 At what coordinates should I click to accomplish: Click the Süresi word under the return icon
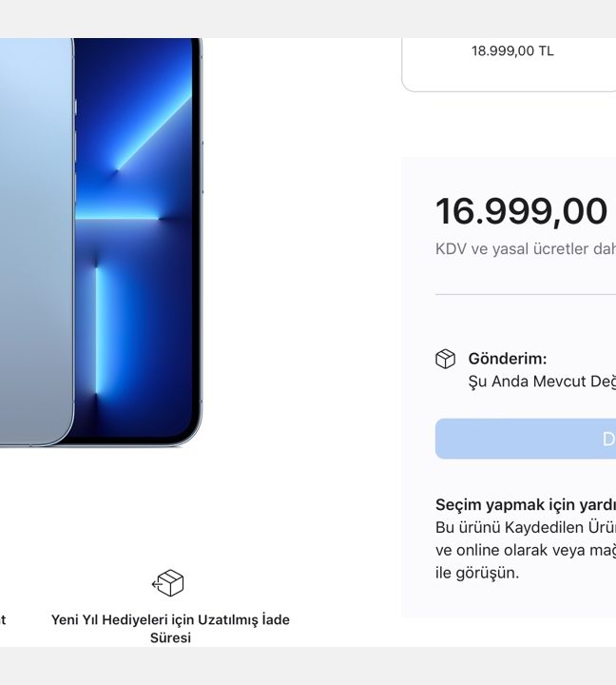pos(170,637)
